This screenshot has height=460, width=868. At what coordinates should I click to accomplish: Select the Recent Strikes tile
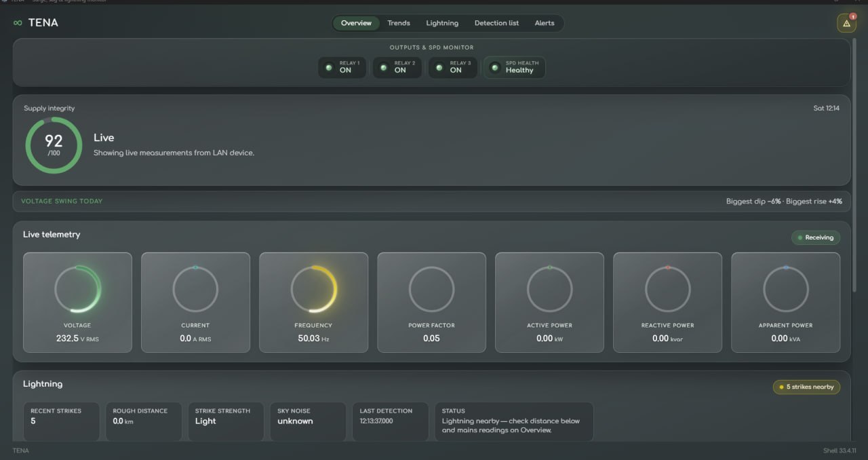coord(61,421)
